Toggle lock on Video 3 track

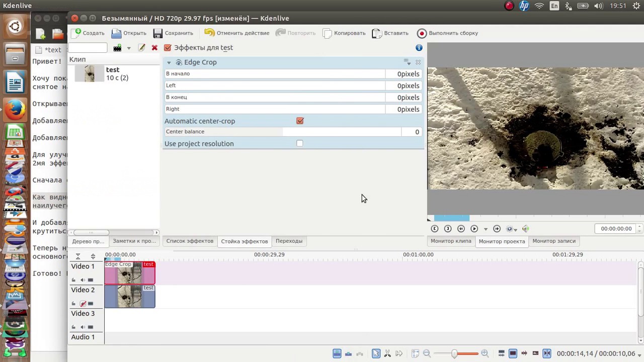74,327
